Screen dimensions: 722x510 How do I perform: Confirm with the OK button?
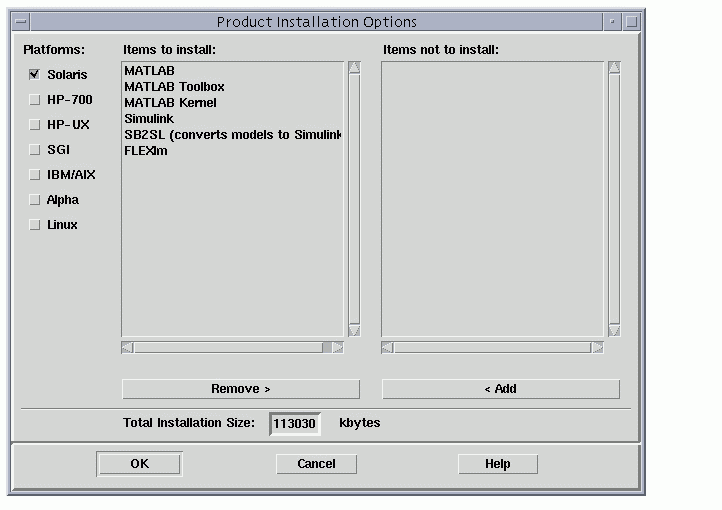(x=140, y=464)
